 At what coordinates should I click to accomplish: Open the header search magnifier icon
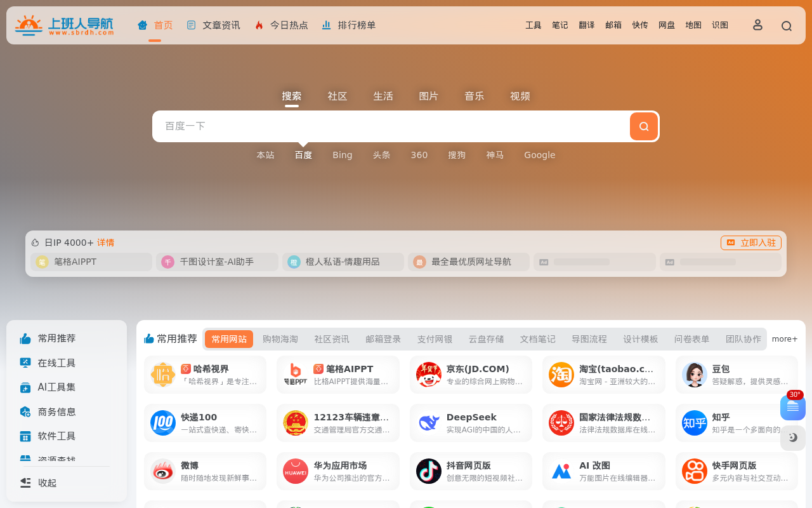coord(787,26)
